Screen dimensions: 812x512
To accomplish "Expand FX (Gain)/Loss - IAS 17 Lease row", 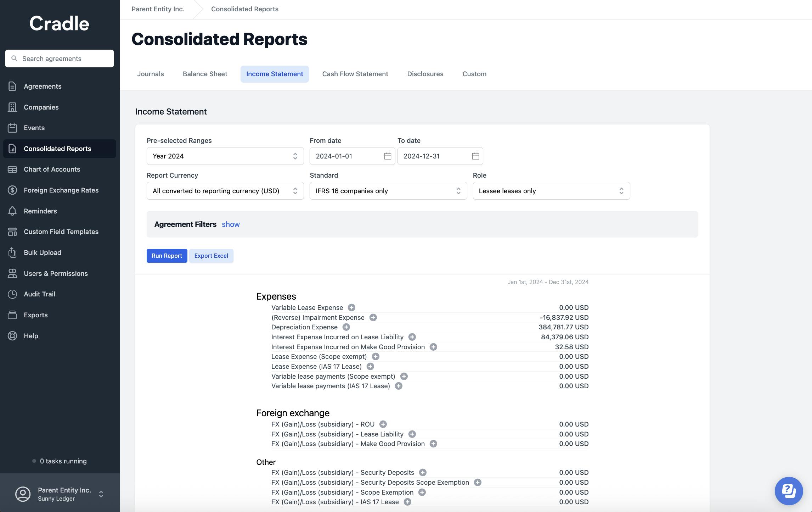I will click(x=407, y=502).
